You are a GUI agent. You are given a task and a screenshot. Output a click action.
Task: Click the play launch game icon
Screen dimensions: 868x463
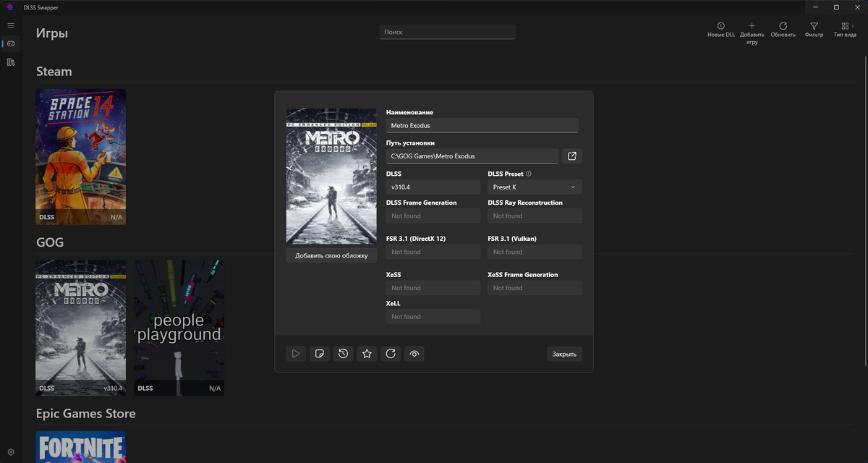pos(296,354)
